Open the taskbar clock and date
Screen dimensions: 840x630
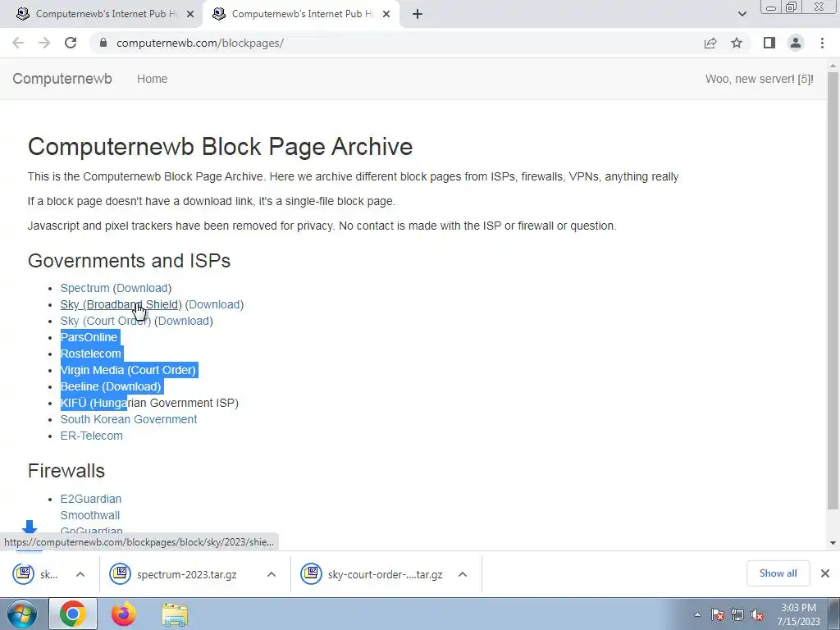click(x=798, y=614)
